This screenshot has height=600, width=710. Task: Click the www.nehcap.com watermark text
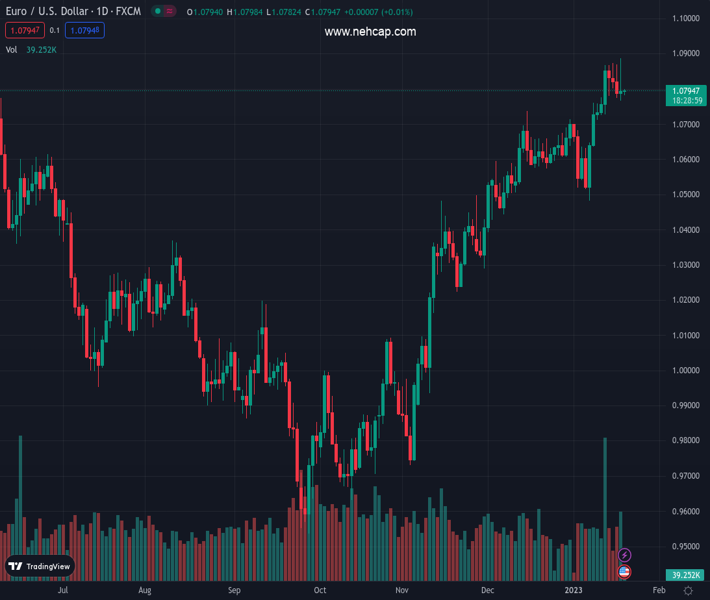click(x=370, y=32)
